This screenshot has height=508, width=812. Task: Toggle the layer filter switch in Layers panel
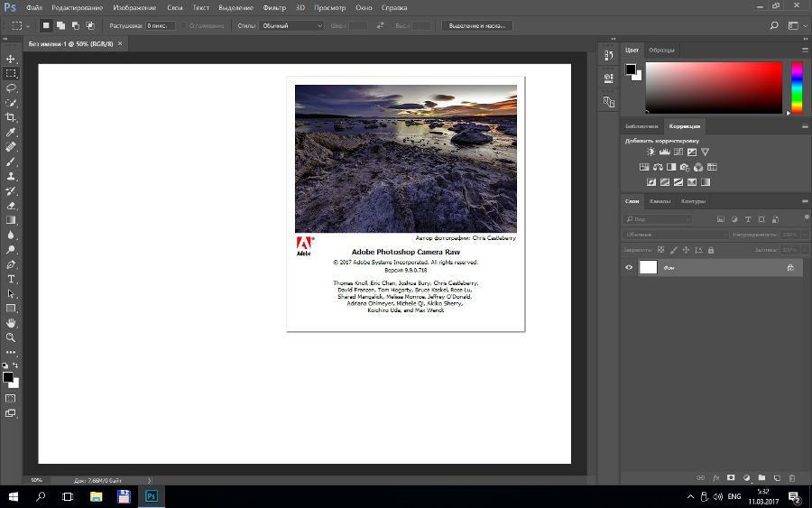(807, 217)
